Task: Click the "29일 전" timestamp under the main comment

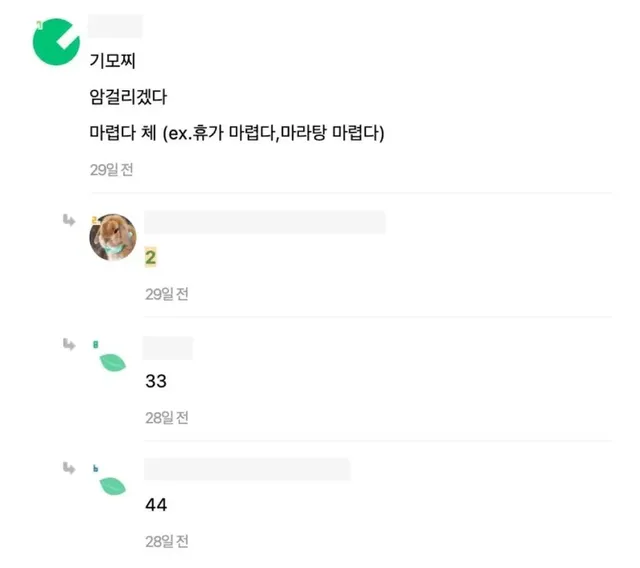Action: coord(111,170)
